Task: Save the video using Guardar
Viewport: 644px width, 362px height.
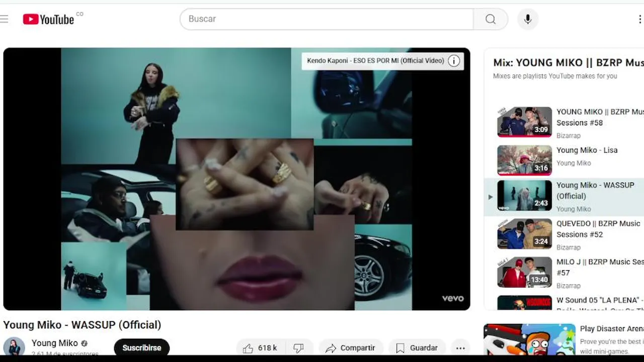Action: click(417, 347)
